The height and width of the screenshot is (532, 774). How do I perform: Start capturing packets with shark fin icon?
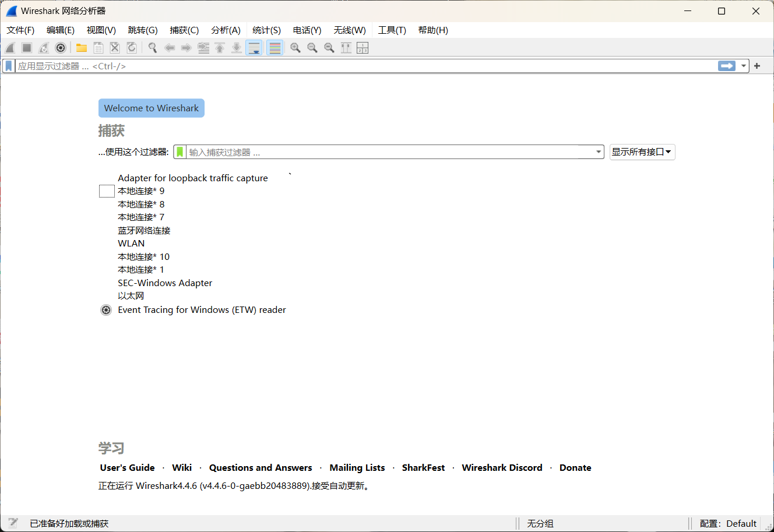click(10, 48)
